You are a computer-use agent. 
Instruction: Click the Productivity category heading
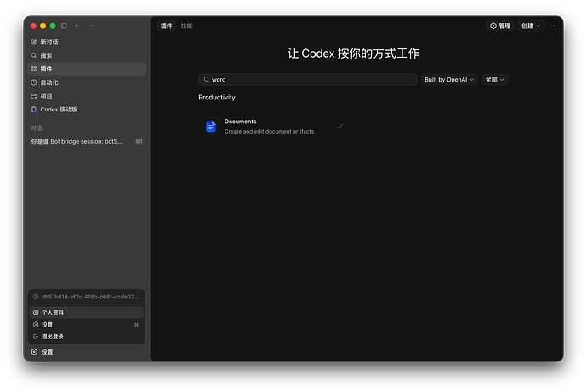click(217, 98)
